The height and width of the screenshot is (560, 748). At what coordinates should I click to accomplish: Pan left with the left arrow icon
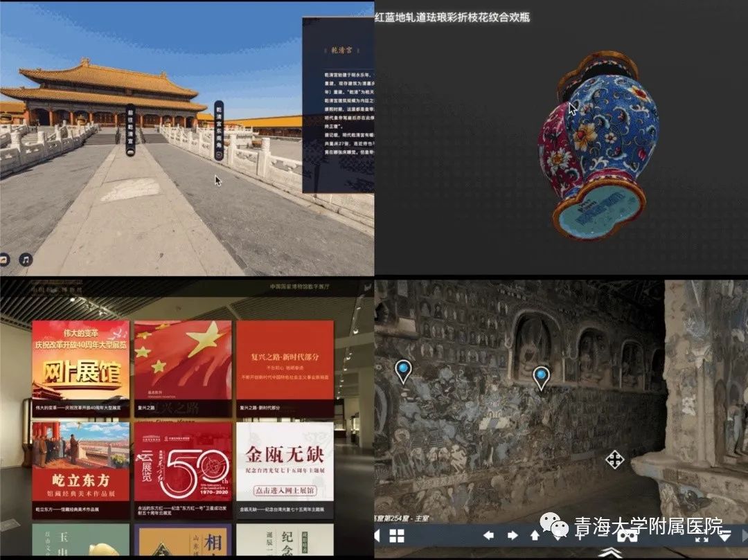click(x=488, y=535)
